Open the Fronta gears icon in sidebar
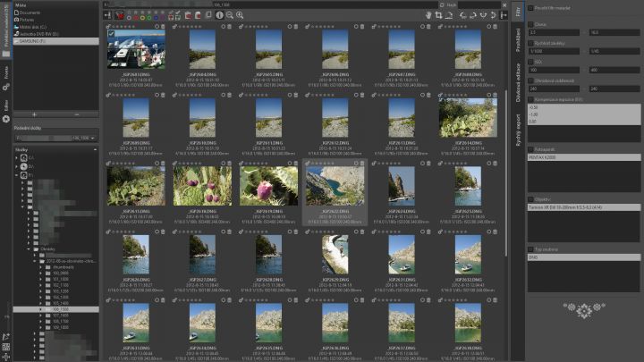Viewport: 644px width, 362px height. coord(5,88)
